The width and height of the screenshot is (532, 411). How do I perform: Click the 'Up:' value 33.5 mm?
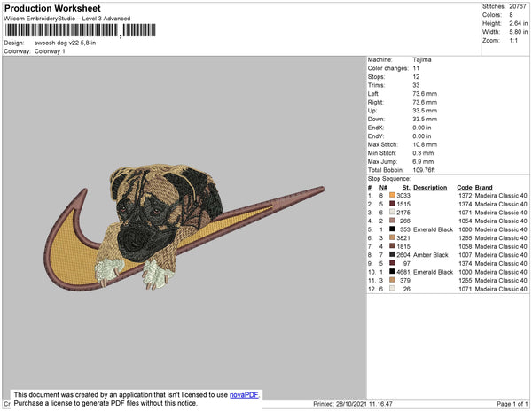[x=425, y=111]
